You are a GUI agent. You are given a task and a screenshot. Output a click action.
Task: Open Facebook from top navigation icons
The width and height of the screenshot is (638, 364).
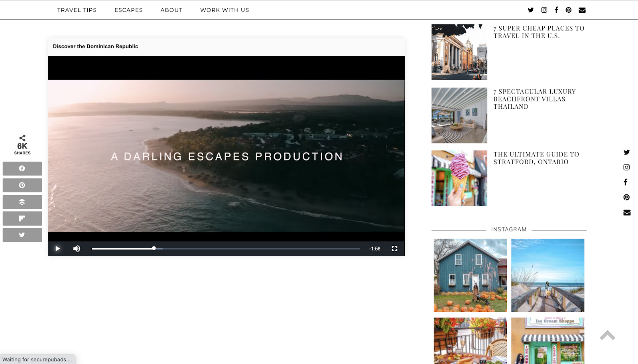[x=556, y=10]
